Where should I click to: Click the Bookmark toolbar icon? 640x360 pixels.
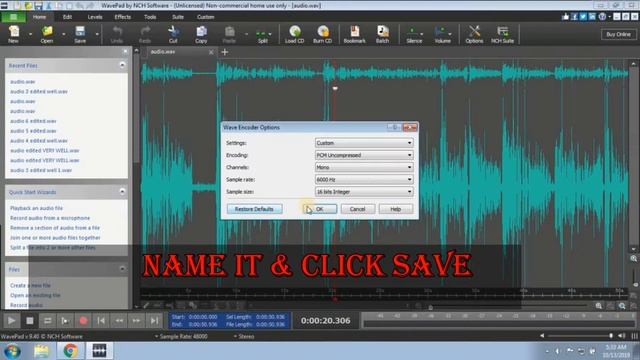point(354,34)
